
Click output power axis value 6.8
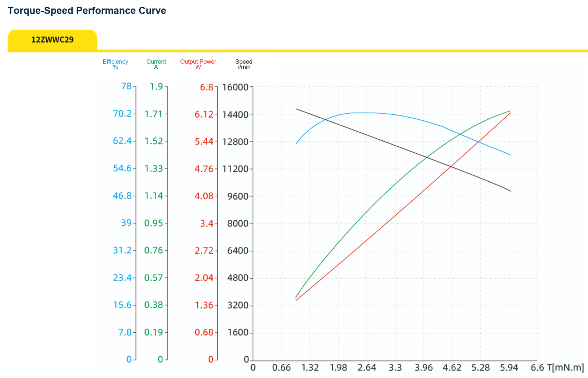pyautogui.click(x=207, y=87)
